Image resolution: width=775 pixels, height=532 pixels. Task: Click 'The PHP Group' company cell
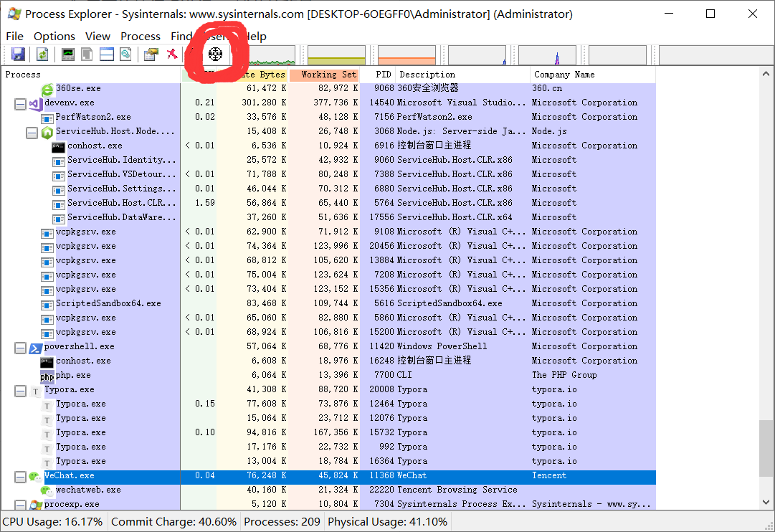(x=564, y=375)
